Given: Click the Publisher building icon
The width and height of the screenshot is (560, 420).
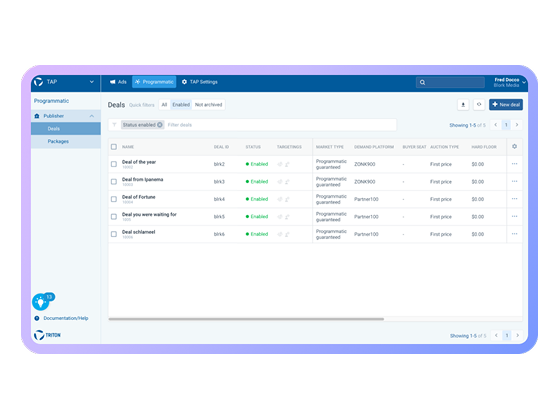Looking at the screenshot, I should [x=37, y=116].
